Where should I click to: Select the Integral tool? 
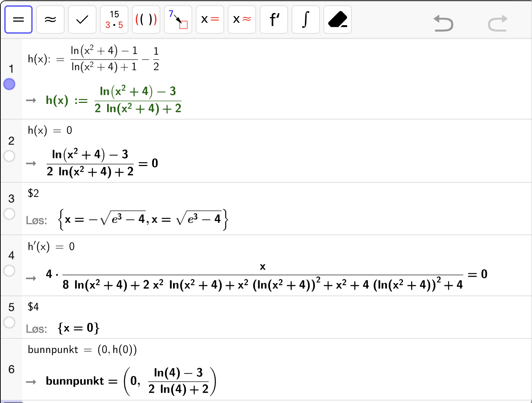pos(306,20)
